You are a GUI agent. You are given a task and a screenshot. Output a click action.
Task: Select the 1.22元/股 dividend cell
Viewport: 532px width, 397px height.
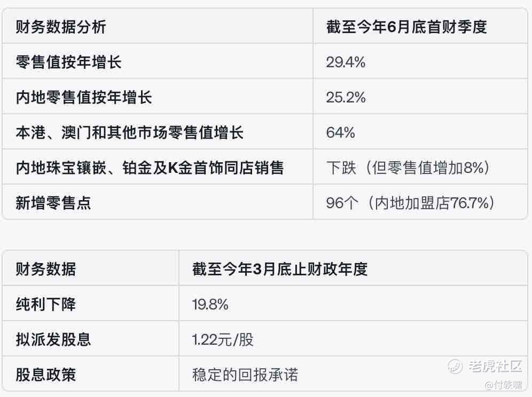[x=223, y=339]
